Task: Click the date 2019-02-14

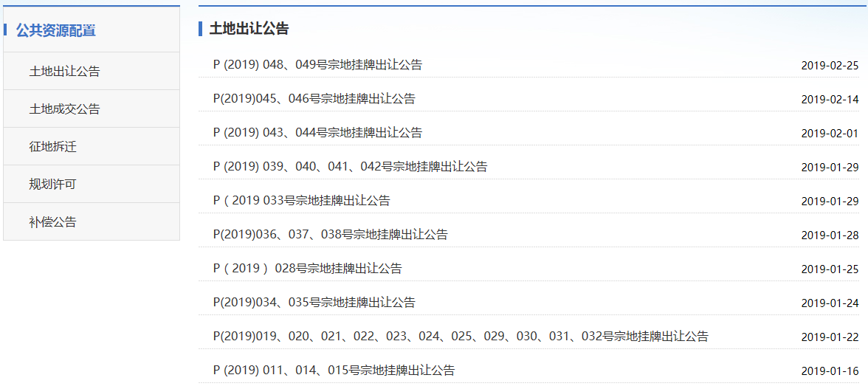Action: pyautogui.click(x=830, y=100)
